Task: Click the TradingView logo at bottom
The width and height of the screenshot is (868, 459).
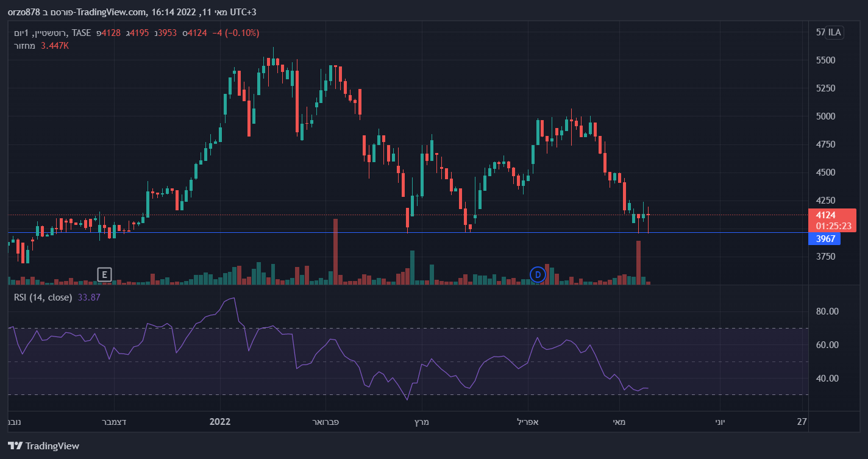Action: click(43, 446)
